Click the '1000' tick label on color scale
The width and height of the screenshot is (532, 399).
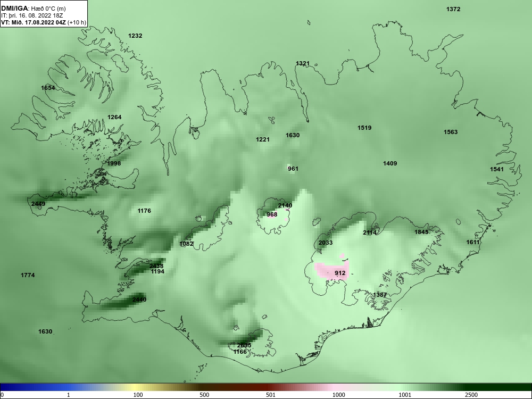click(x=339, y=395)
